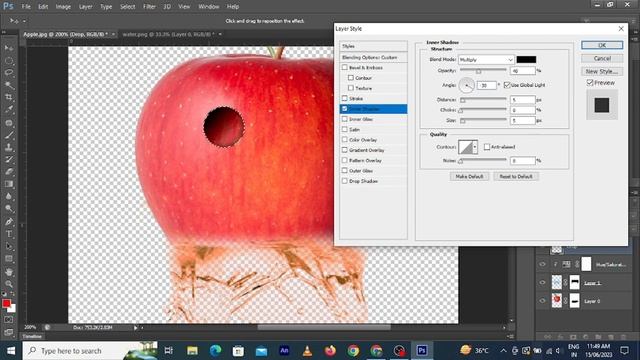This screenshot has width=640, height=360.
Task: Select the Eyedropper tool
Action: pos(9,109)
